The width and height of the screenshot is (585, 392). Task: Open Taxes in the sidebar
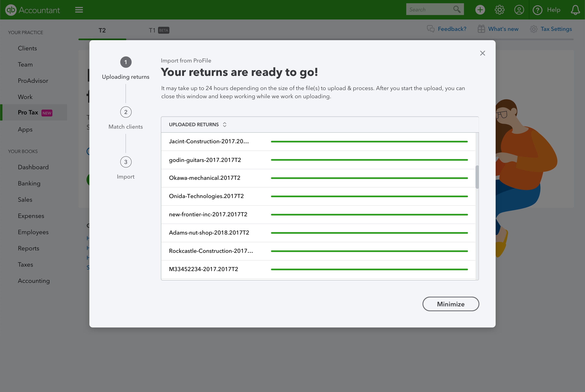click(x=25, y=265)
